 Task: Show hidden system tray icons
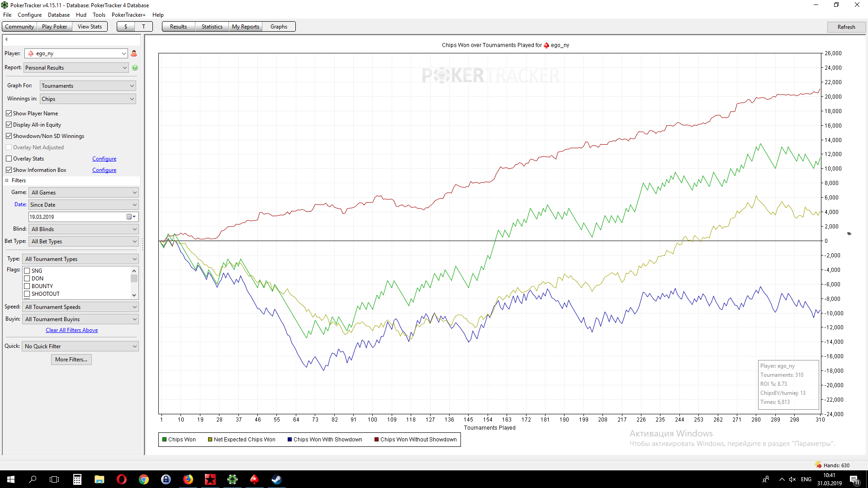click(782, 479)
